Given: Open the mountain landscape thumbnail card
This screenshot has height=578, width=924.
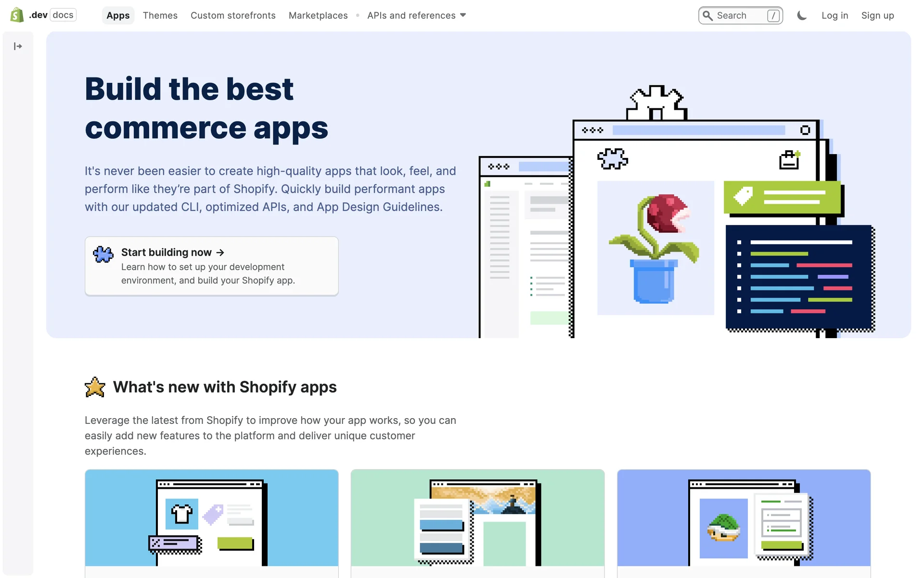Looking at the screenshot, I should [477, 518].
